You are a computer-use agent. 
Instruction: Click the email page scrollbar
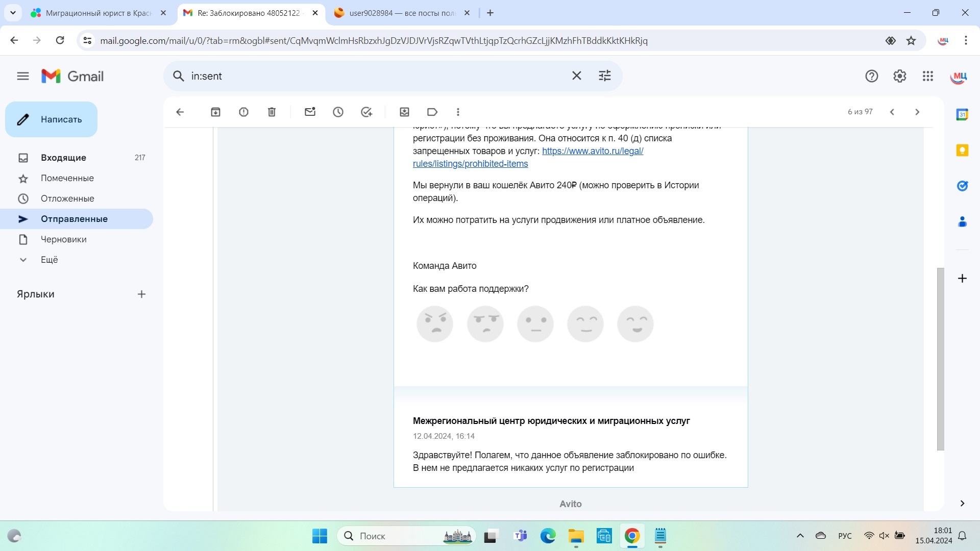click(940, 359)
